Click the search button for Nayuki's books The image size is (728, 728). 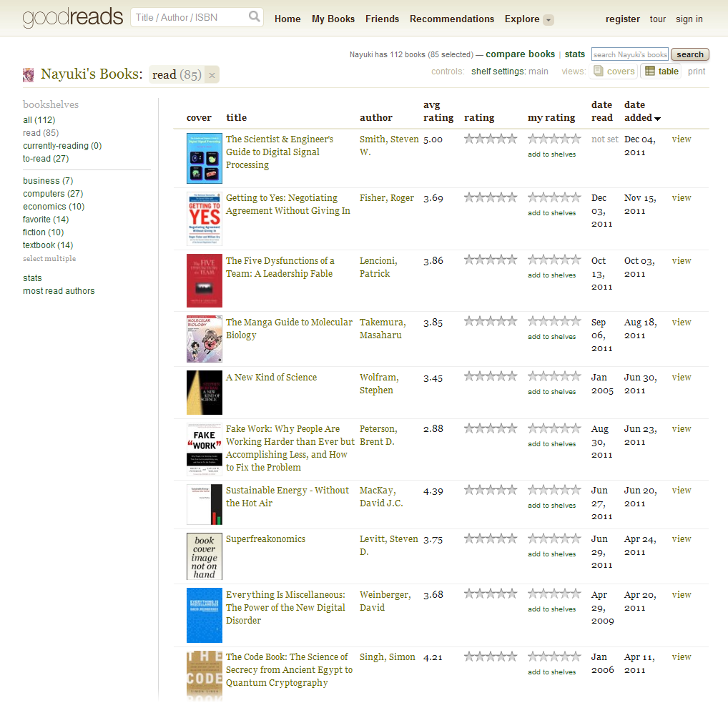[x=689, y=54]
